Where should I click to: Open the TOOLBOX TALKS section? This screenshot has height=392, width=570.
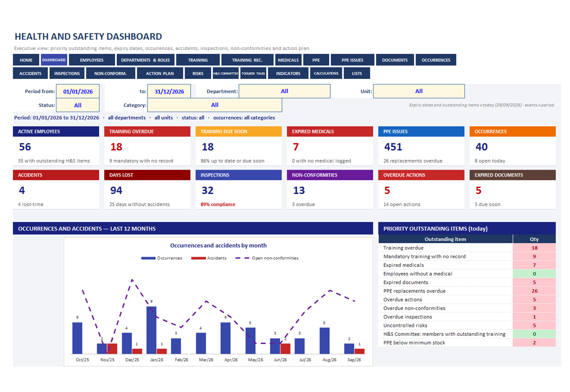point(253,73)
